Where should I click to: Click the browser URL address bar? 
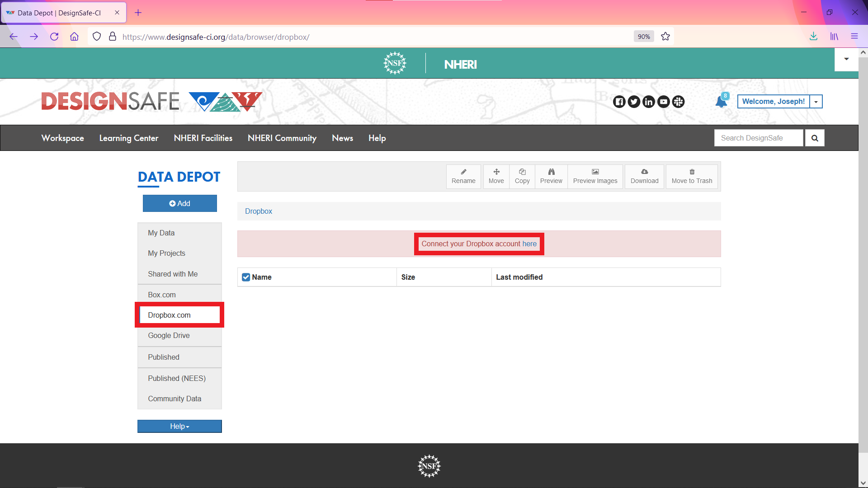point(375,37)
